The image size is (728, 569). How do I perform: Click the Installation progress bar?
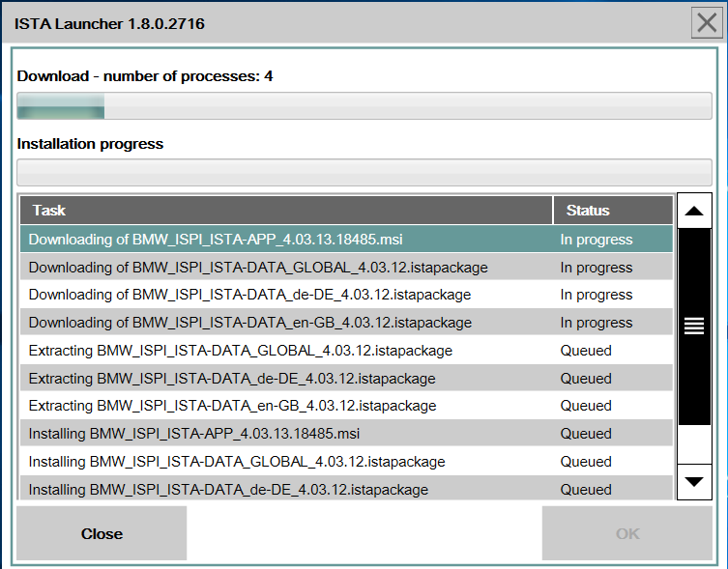click(x=364, y=173)
